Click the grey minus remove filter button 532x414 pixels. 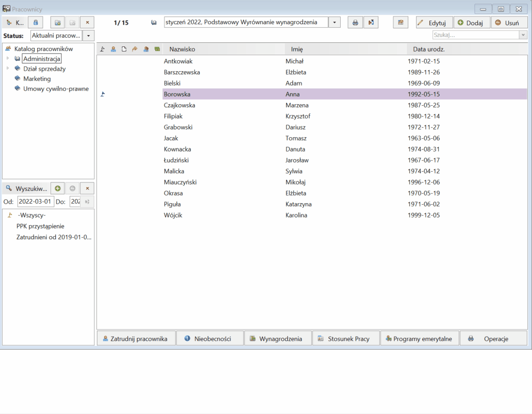coord(72,188)
